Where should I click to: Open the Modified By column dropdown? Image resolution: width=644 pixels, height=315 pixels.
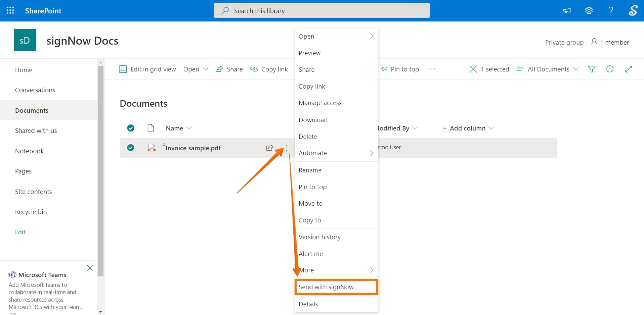coord(415,128)
